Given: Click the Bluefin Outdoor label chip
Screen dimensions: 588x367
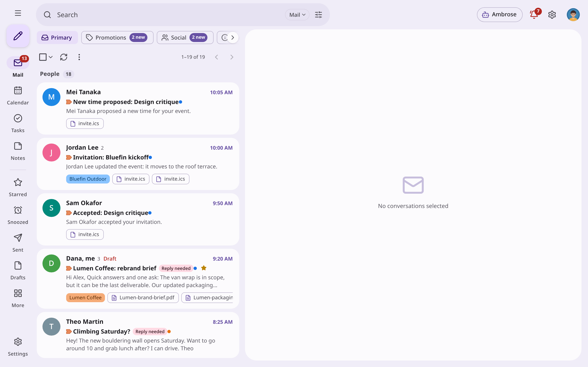Looking at the screenshot, I should [x=88, y=179].
